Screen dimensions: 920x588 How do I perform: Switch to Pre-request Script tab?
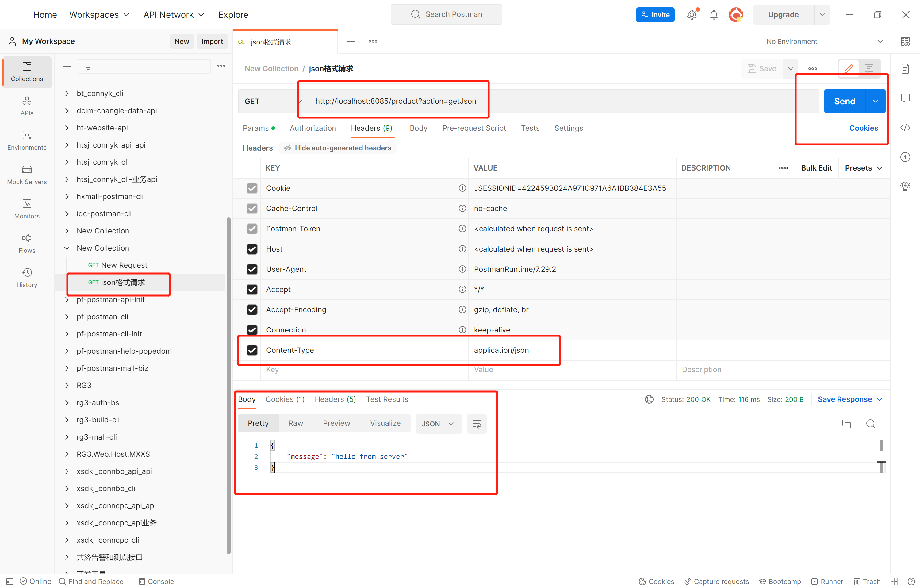click(x=474, y=128)
